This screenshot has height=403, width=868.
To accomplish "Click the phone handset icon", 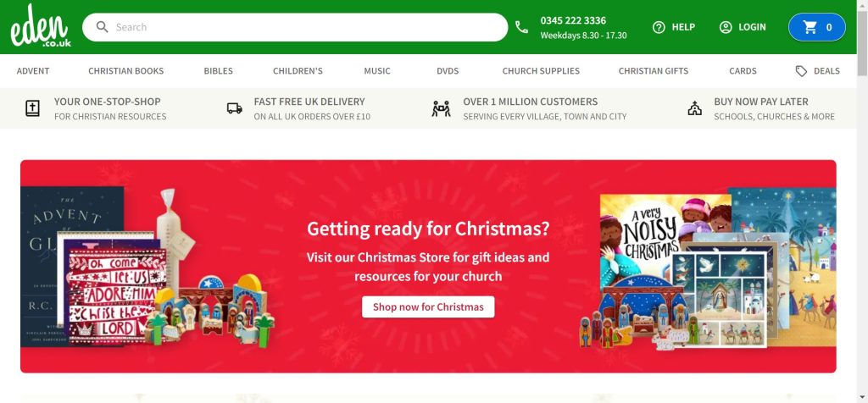I will coord(521,27).
